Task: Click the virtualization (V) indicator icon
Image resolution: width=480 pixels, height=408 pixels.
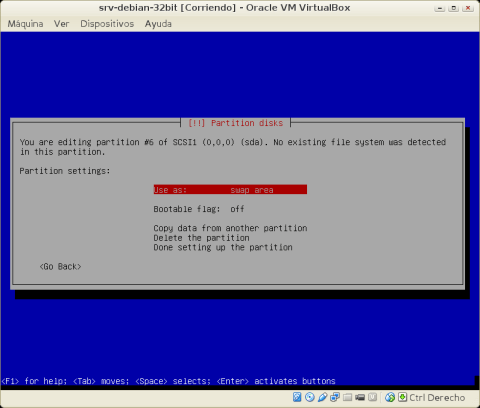Action: click(x=372, y=397)
